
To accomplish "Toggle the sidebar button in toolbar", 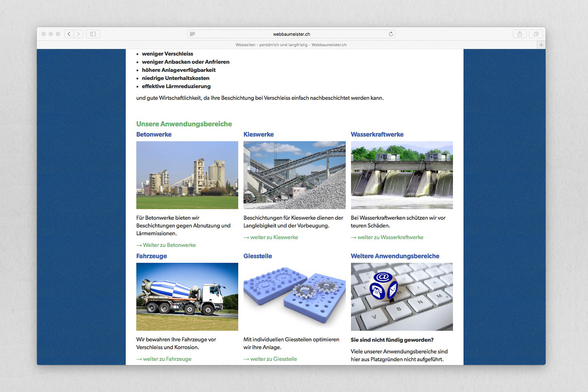I will pyautogui.click(x=93, y=34).
